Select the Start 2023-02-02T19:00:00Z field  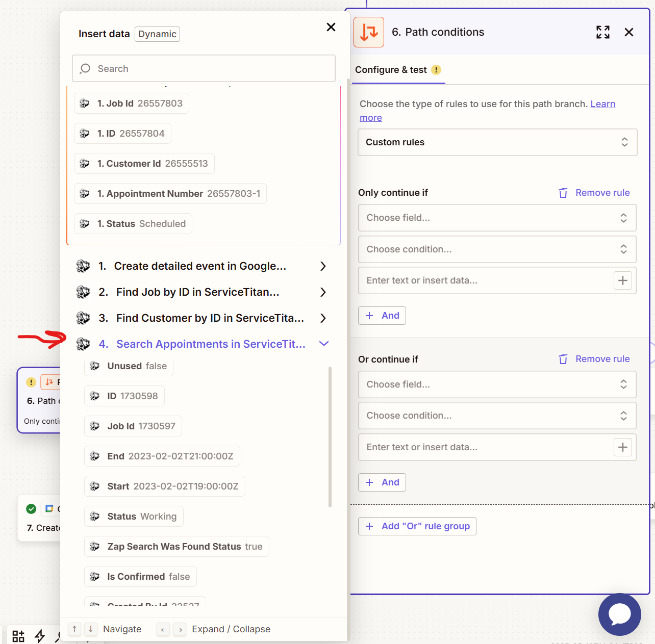point(165,486)
